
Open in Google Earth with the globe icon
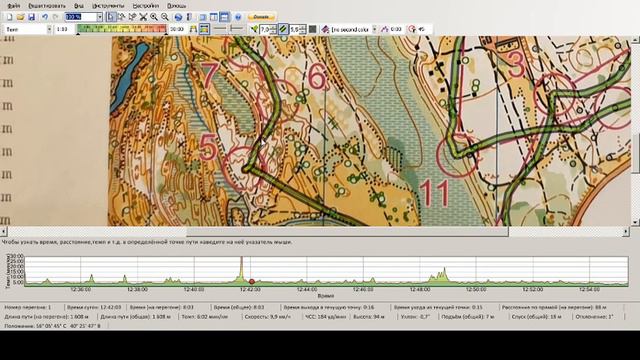pyautogui.click(x=178, y=17)
